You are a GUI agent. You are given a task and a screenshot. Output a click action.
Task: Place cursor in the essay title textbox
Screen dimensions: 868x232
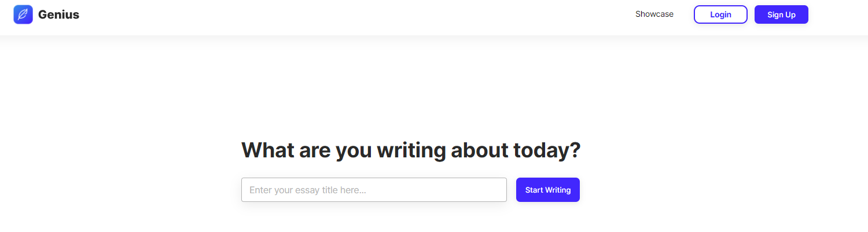374,190
